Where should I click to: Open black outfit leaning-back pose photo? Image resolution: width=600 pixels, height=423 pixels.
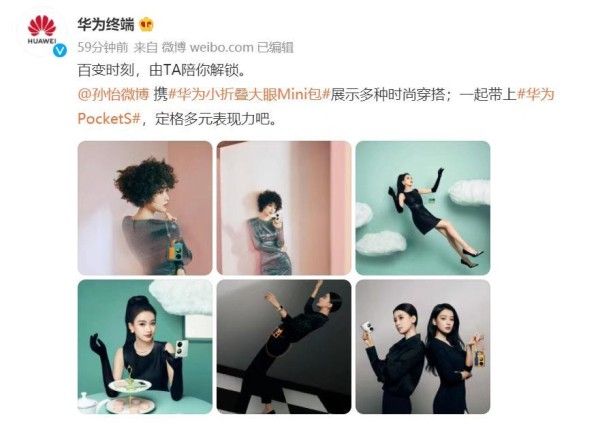tap(284, 346)
